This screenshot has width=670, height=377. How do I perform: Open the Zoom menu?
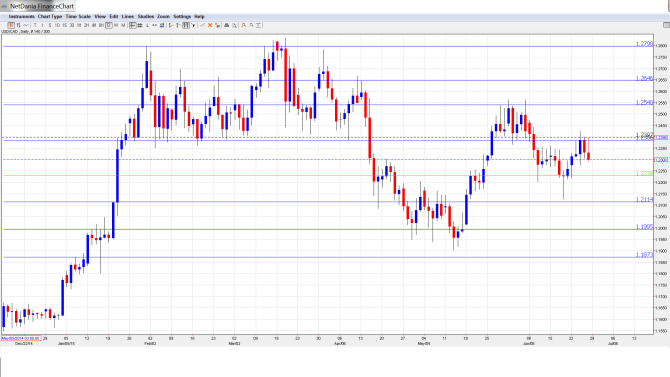point(163,17)
